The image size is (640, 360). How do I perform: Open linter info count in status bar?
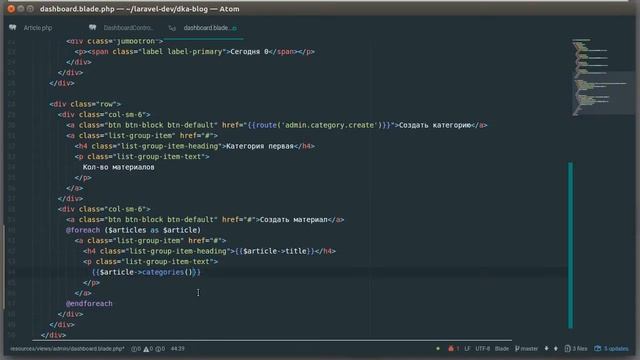(160, 349)
